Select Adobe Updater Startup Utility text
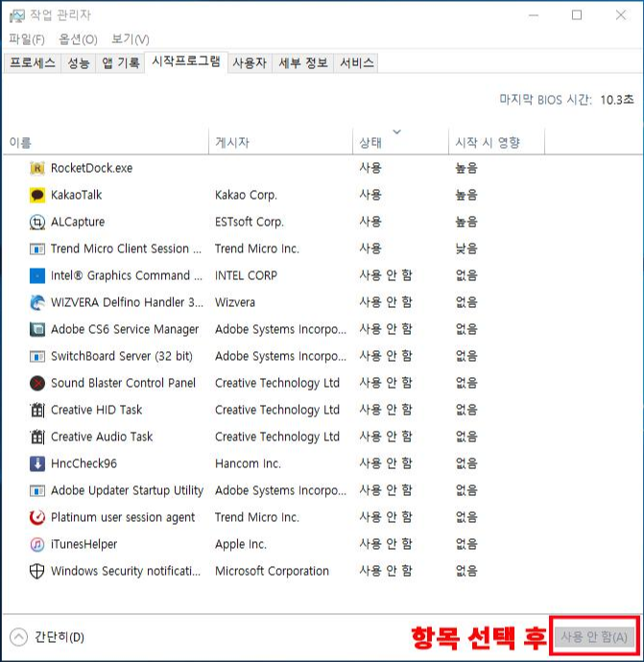The height and width of the screenshot is (662, 644). pos(127,490)
